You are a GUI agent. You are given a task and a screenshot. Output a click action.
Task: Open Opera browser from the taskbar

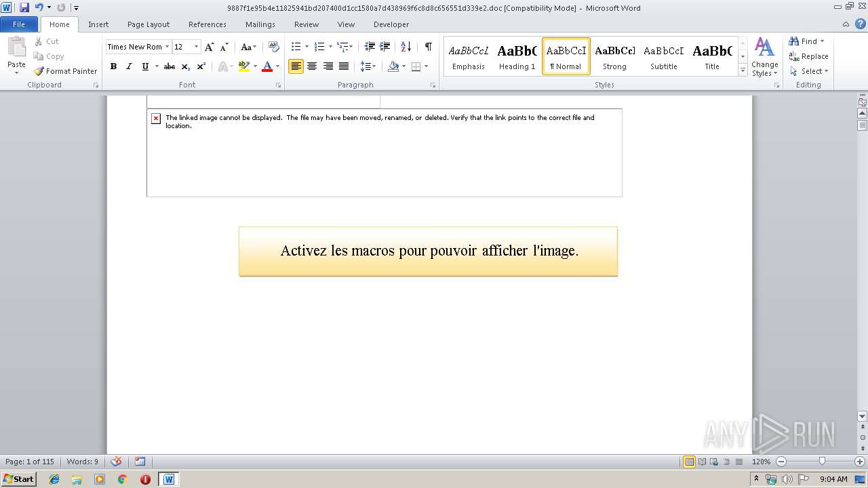click(145, 479)
